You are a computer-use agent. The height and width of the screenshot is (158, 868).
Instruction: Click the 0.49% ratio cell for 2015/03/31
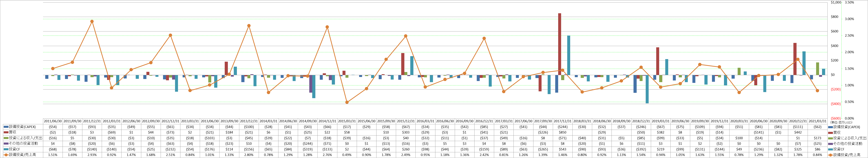pos(347,155)
